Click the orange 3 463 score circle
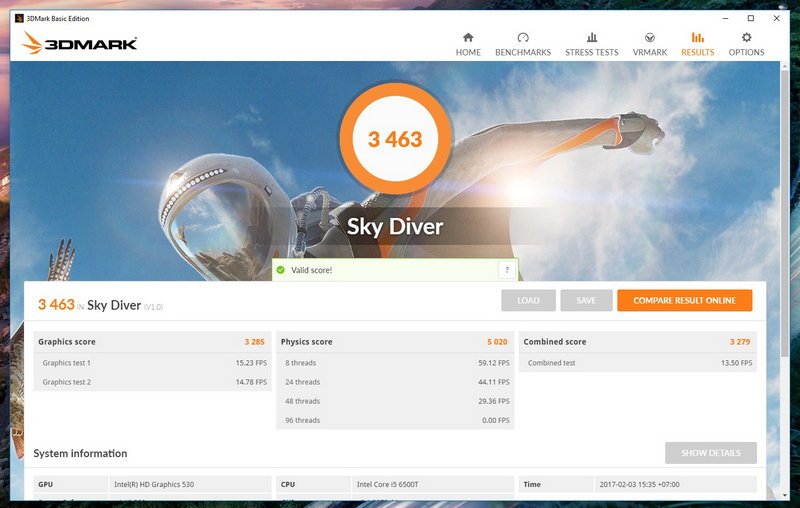Viewport: 800px width, 508px height. (x=395, y=140)
